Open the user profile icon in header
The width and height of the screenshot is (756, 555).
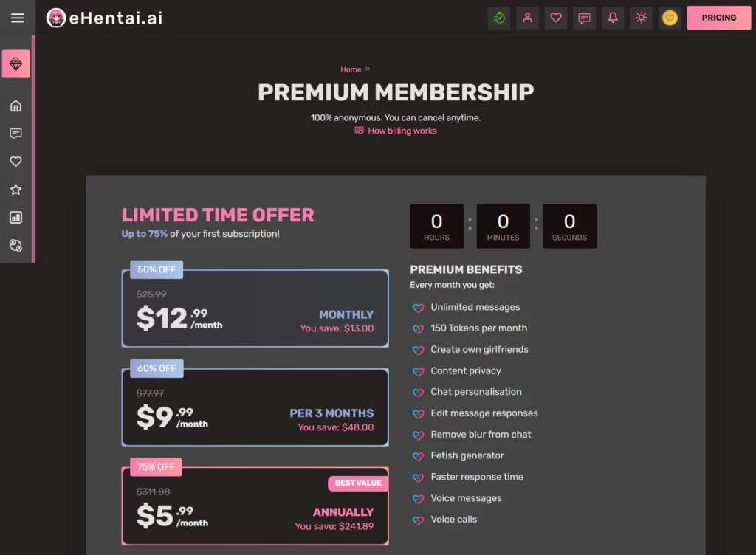(x=527, y=18)
